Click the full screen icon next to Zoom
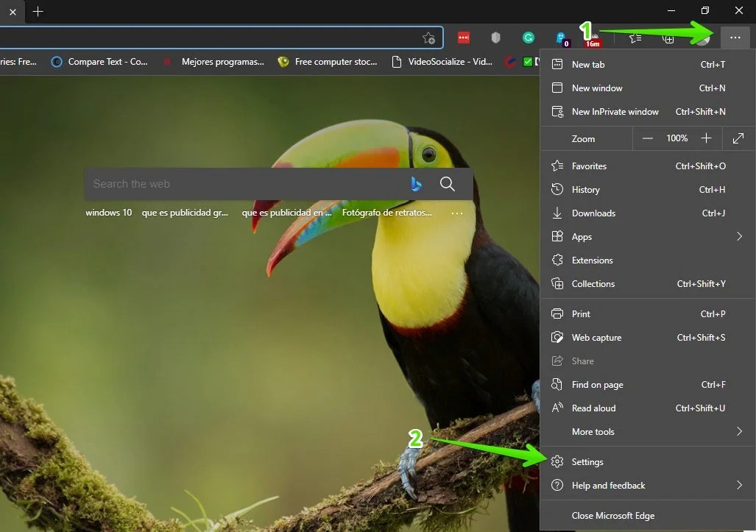 (x=738, y=138)
